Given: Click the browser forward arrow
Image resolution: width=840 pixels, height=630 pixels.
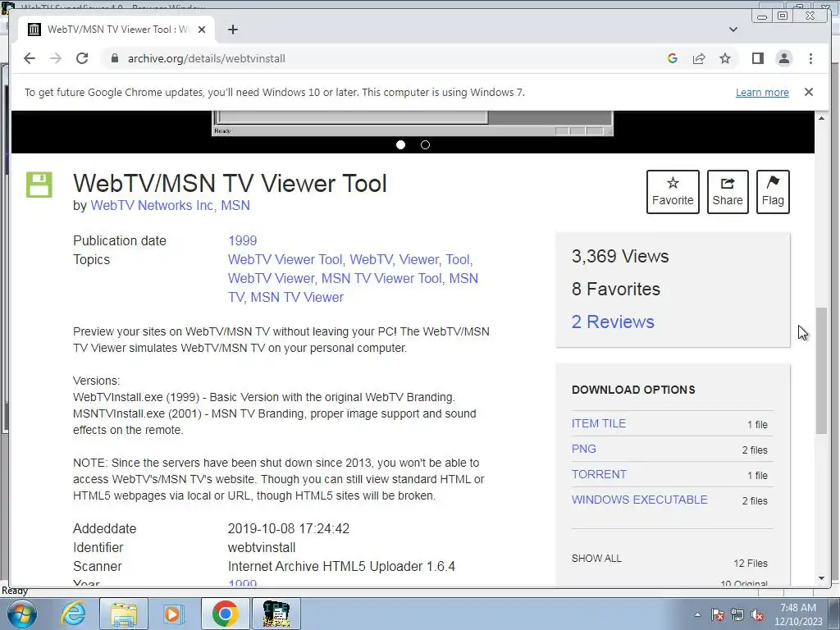Looking at the screenshot, I should pos(56,58).
